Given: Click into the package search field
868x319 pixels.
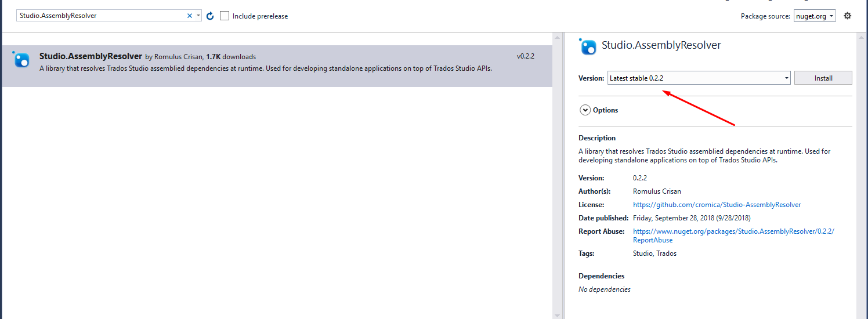Looking at the screenshot, I should (x=99, y=16).
